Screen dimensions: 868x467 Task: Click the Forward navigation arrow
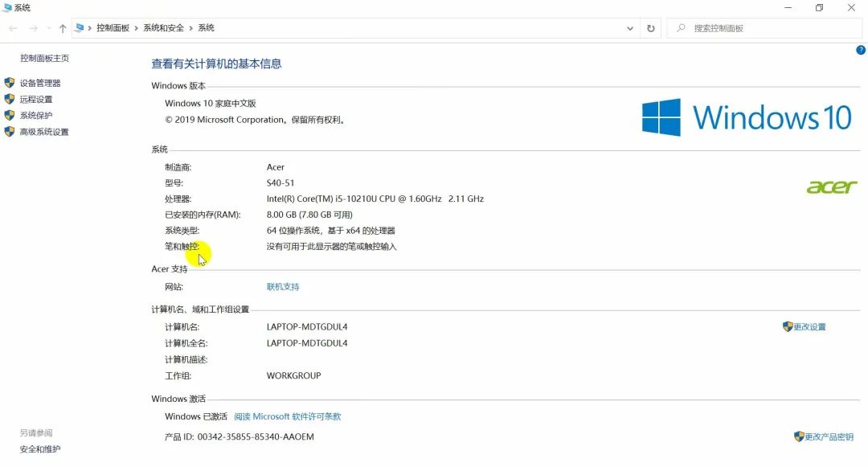pyautogui.click(x=33, y=28)
